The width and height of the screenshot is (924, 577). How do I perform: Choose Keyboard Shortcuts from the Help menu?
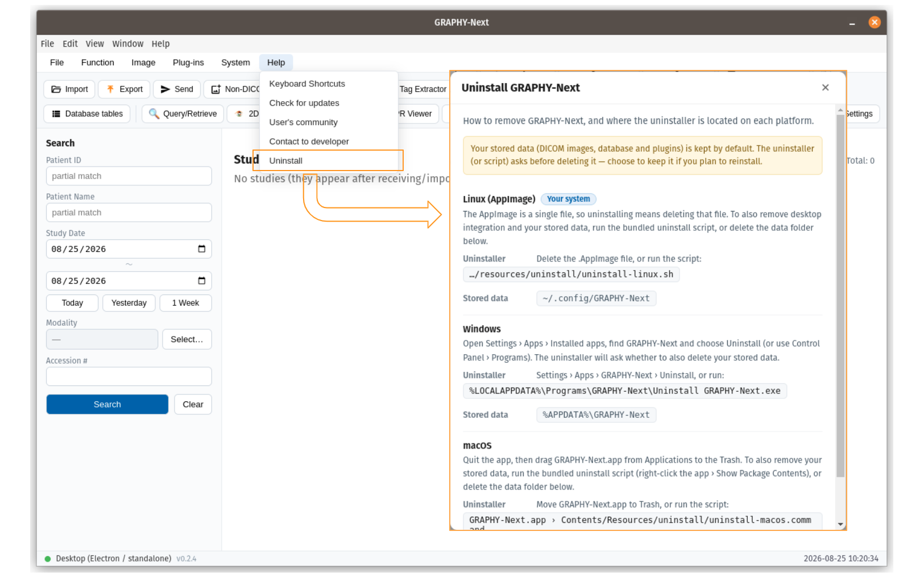coord(329,84)
